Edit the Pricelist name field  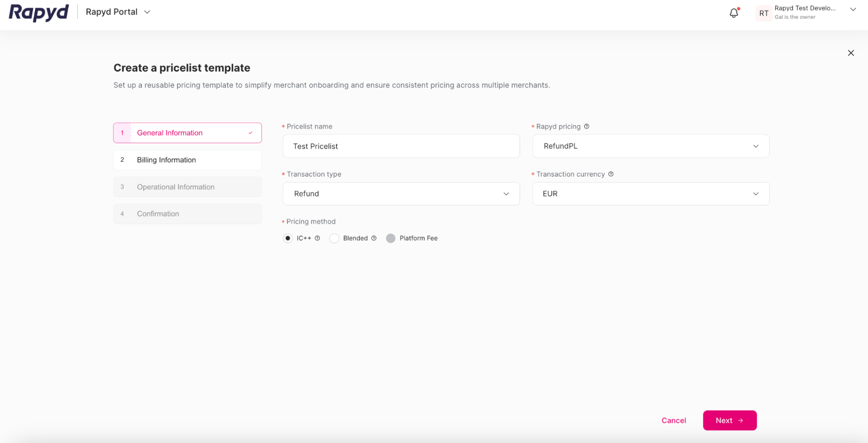401,146
